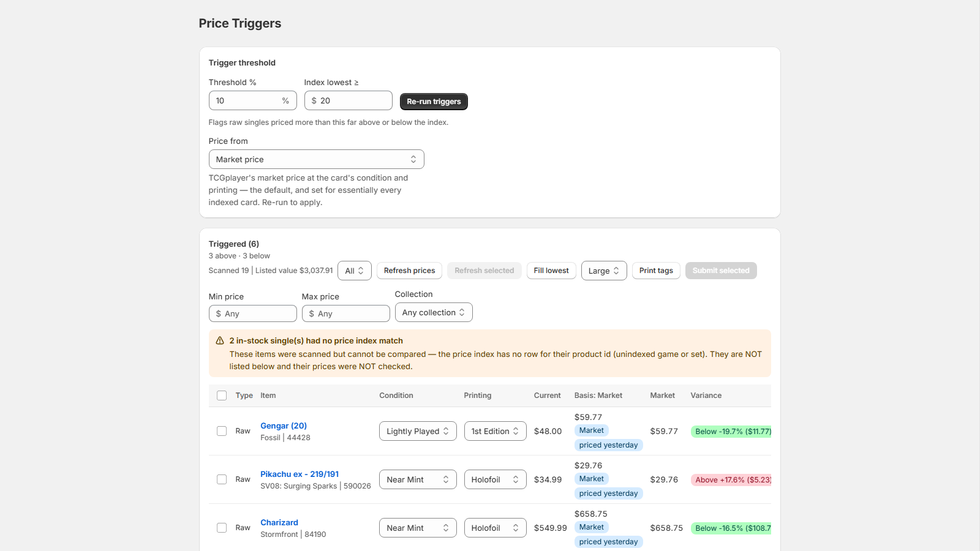Focus the Index lowest dollar input

coord(348,100)
